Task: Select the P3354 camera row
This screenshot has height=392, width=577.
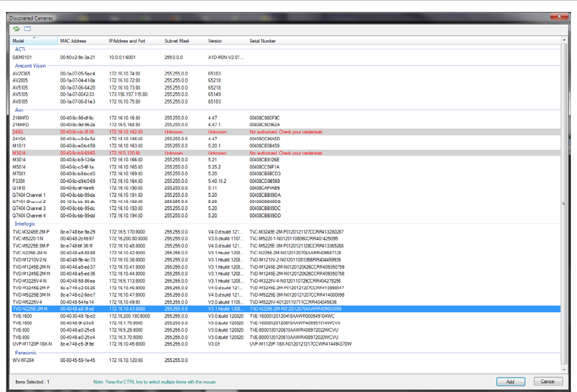Action: 286,181
